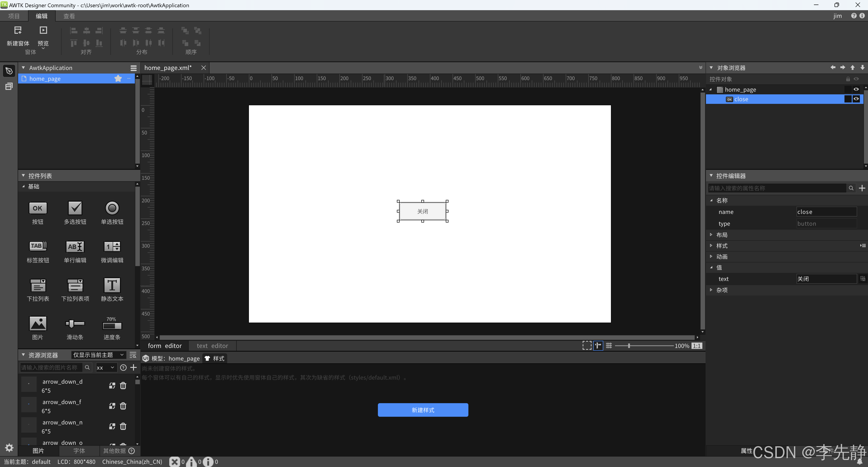
Task: Click the canvas zoom slider handle
Action: [629, 346]
